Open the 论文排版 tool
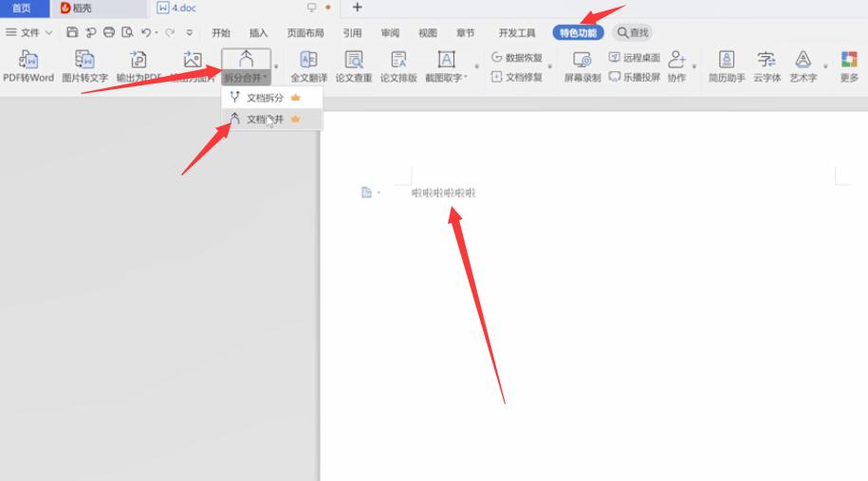The width and height of the screenshot is (868, 481). pyautogui.click(x=398, y=65)
